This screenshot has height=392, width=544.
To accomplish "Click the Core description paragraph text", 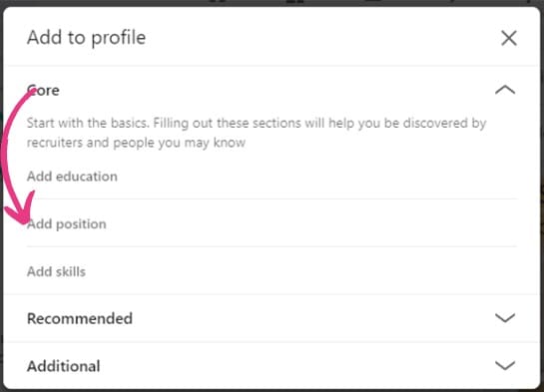I will 257,133.
